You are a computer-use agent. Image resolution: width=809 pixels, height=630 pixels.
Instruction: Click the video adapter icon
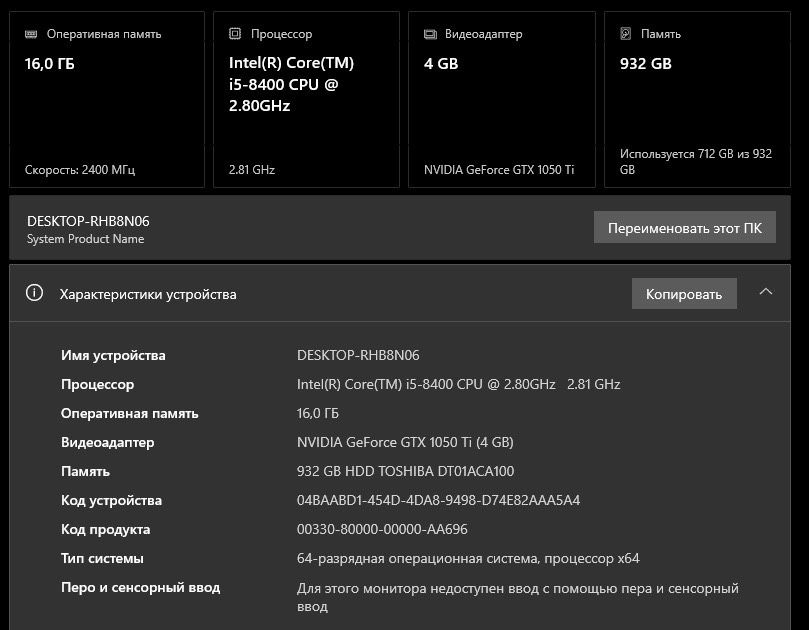click(x=430, y=34)
